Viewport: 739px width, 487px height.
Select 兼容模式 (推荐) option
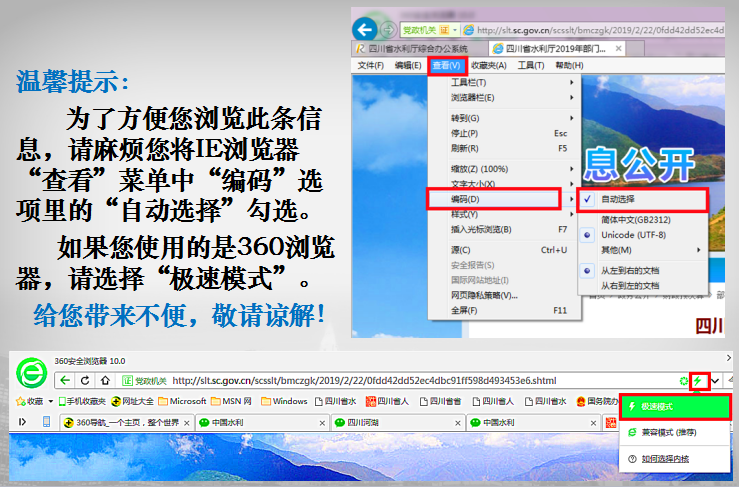675,432
